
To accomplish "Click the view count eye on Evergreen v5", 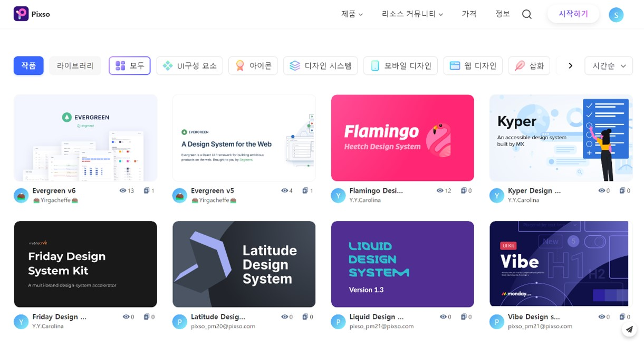I will (284, 190).
